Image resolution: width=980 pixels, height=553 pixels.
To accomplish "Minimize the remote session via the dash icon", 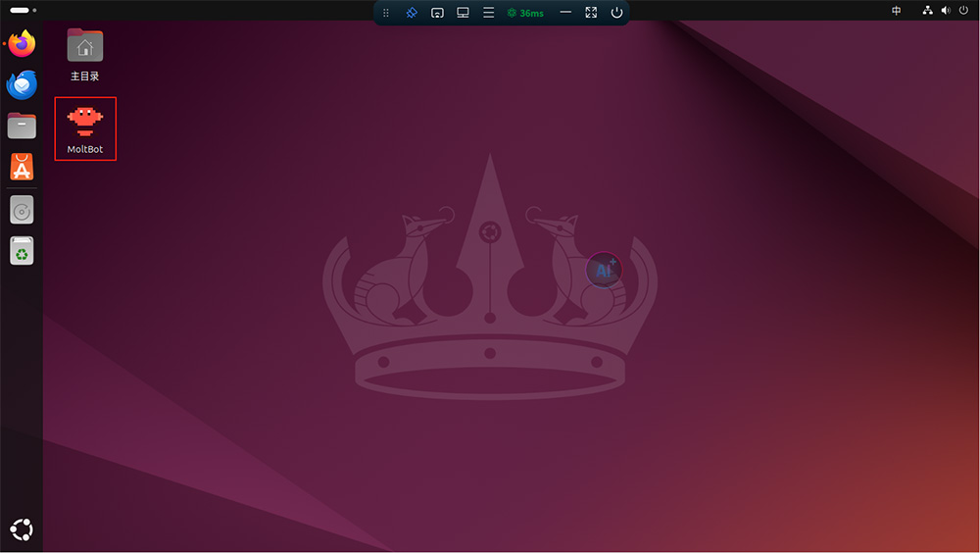I will 565,12.
